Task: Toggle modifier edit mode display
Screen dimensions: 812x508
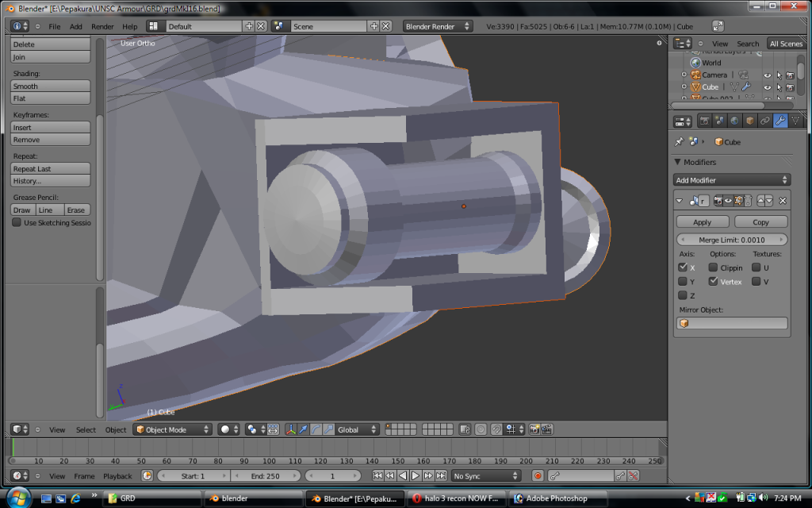Action: coord(738,201)
